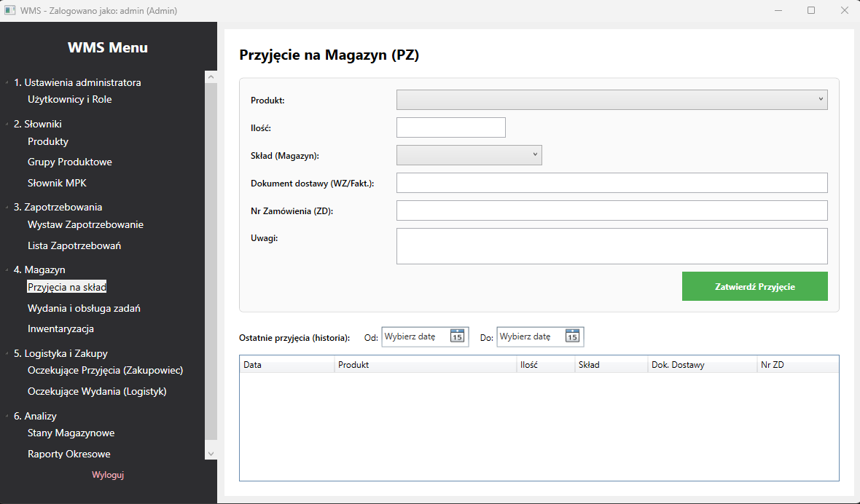Open the Do date calendar icon

pos(572,336)
